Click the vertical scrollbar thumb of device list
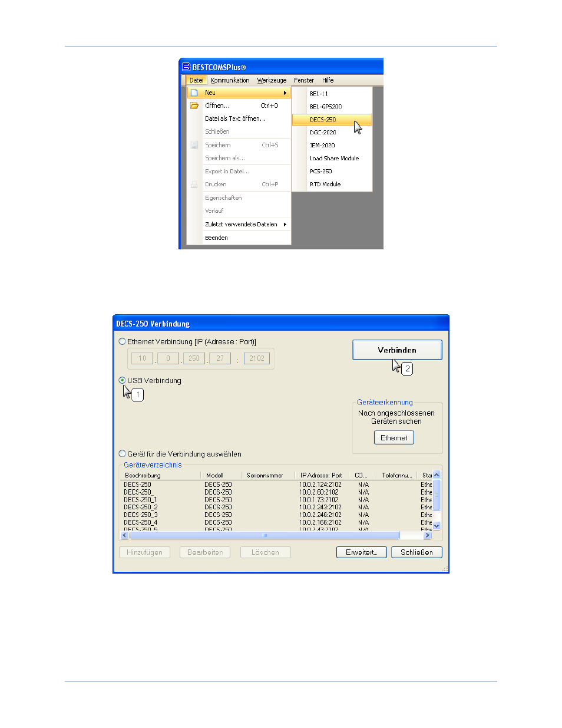The height and width of the screenshot is (728, 562). pyautogui.click(x=437, y=495)
